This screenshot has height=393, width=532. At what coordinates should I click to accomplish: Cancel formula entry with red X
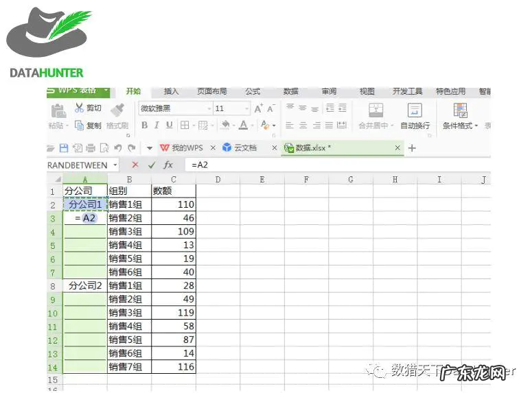pos(135,165)
